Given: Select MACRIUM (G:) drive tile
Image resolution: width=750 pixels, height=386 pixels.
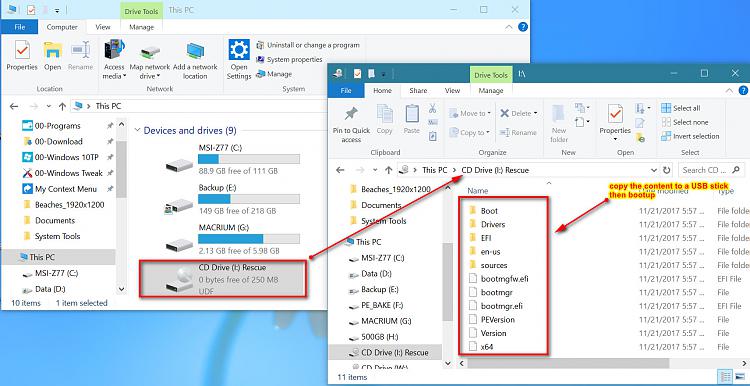Looking at the screenshot, I should click(232, 241).
